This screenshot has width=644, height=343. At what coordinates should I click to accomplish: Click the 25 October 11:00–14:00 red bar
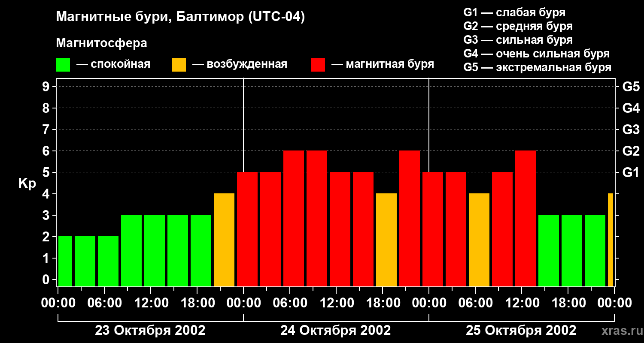coord(526,219)
